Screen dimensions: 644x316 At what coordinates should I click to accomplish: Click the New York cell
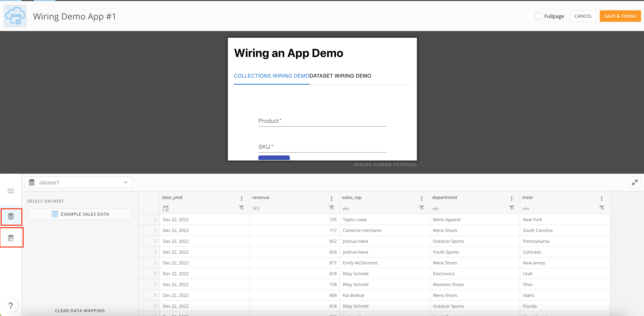(x=565, y=220)
